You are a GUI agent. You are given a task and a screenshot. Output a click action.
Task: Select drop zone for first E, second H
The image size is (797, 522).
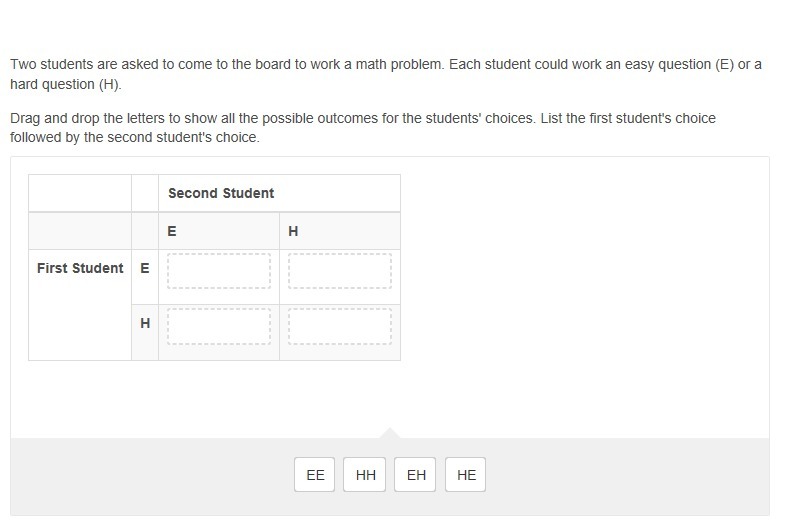340,271
